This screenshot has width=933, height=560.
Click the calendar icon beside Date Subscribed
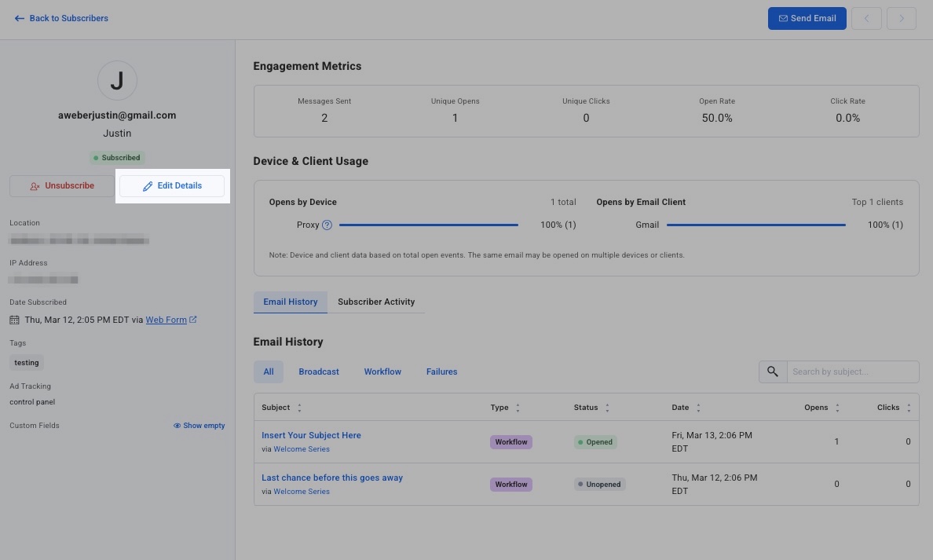(x=15, y=320)
